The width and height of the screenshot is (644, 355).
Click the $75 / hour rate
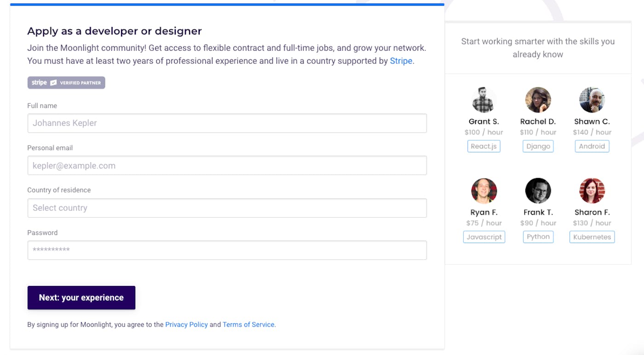484,223
